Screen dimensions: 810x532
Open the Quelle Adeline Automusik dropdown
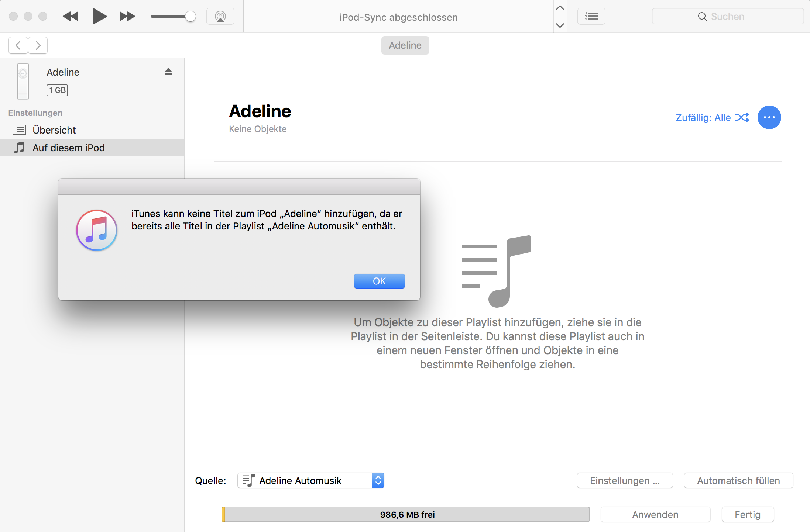[x=311, y=480]
